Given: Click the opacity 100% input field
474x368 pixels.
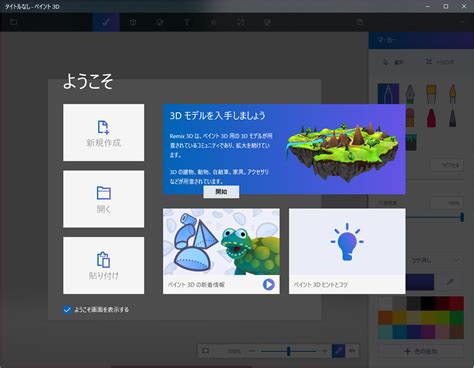Looking at the screenshot, I should [447, 203].
